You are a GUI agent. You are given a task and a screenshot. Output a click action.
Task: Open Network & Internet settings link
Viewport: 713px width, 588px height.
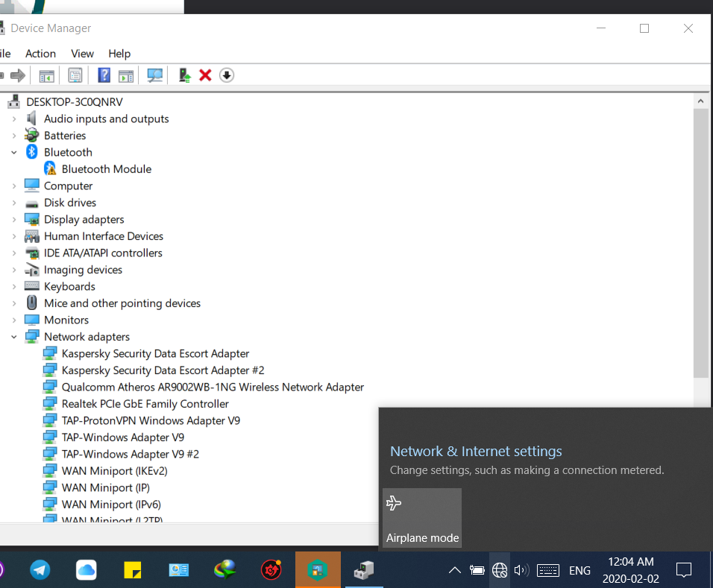(476, 451)
